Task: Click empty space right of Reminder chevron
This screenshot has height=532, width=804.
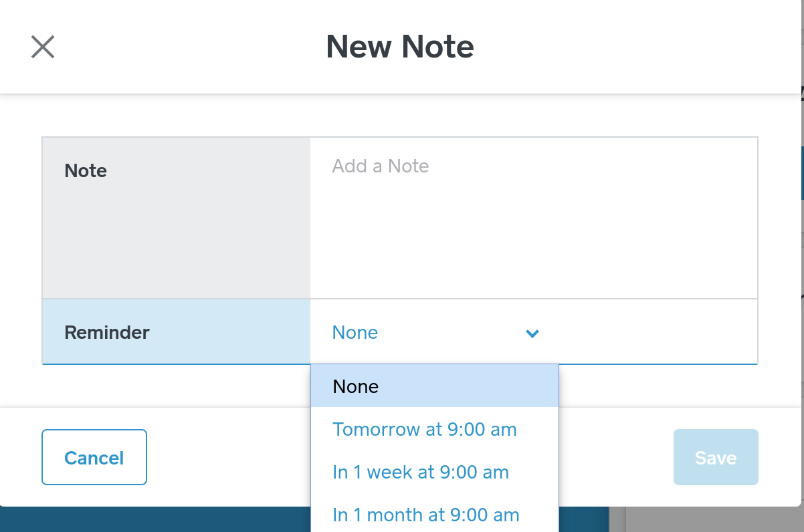Action: (x=649, y=333)
